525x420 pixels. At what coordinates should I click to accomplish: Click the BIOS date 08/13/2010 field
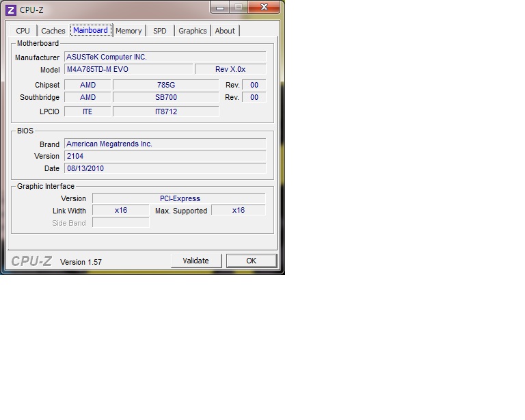point(165,168)
